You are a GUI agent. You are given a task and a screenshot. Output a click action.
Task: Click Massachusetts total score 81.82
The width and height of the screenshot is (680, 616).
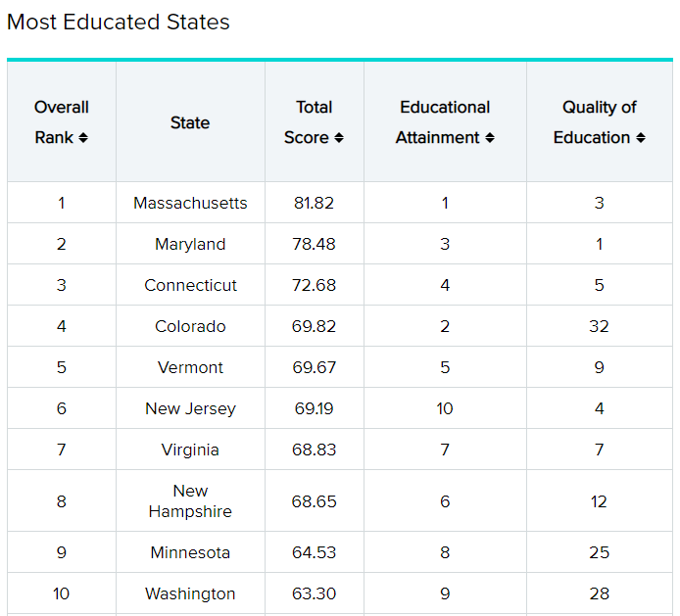(314, 203)
